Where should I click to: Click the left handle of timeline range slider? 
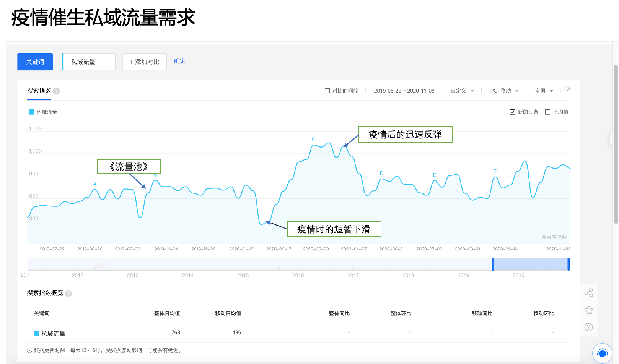point(493,264)
